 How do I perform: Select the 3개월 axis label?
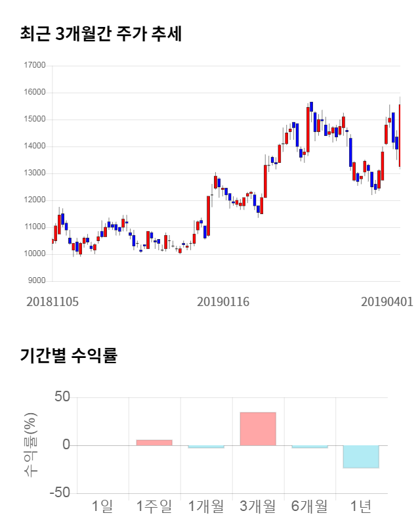(258, 506)
